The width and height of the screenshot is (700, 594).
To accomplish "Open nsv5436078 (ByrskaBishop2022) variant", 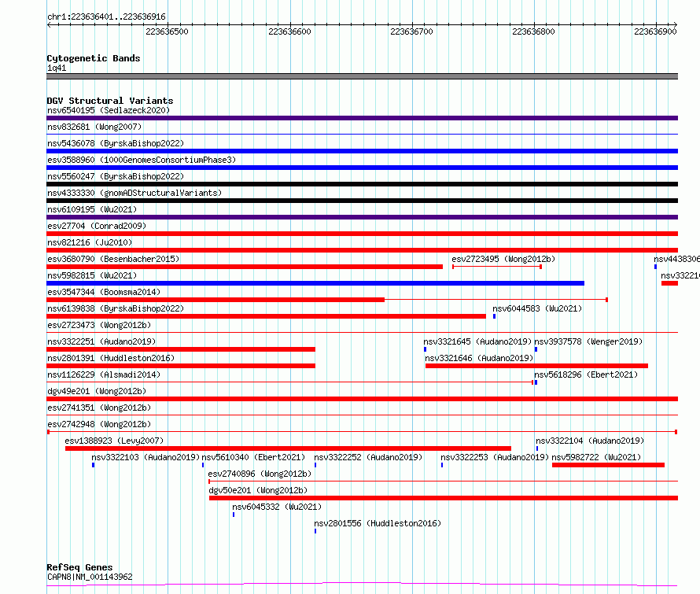I will click(x=116, y=143).
